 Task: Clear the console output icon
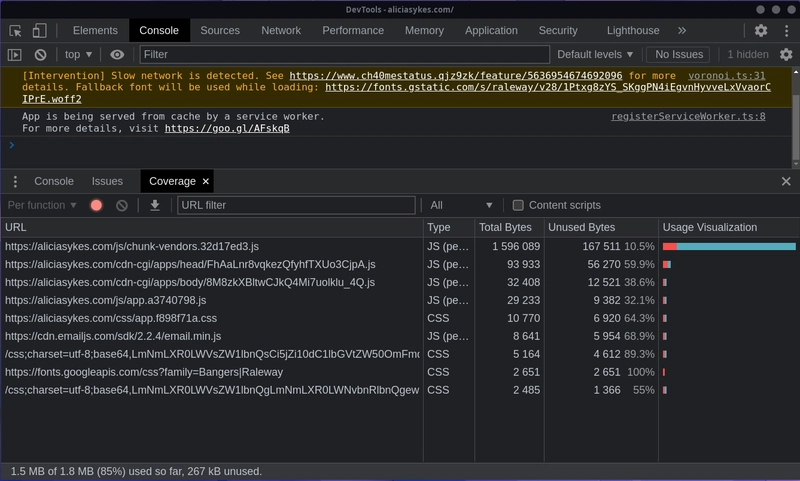[40, 55]
